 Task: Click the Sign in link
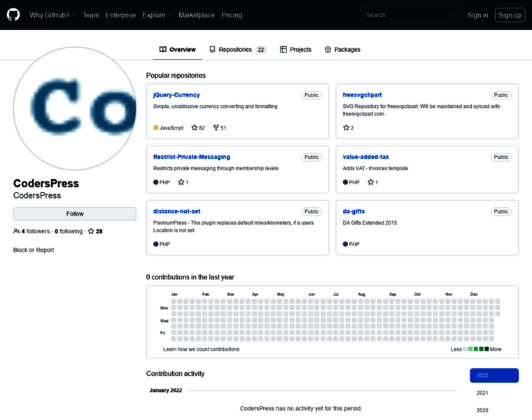click(x=477, y=15)
